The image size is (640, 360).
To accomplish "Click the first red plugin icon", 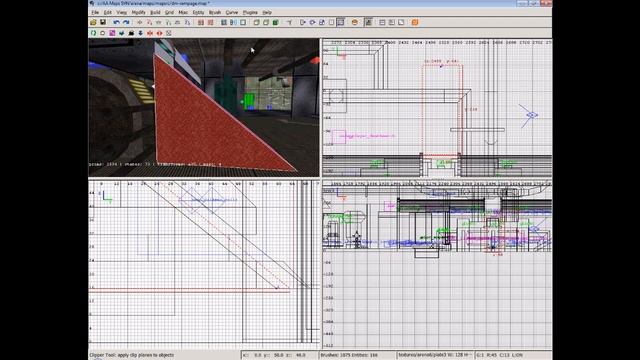I will [x=150, y=33].
